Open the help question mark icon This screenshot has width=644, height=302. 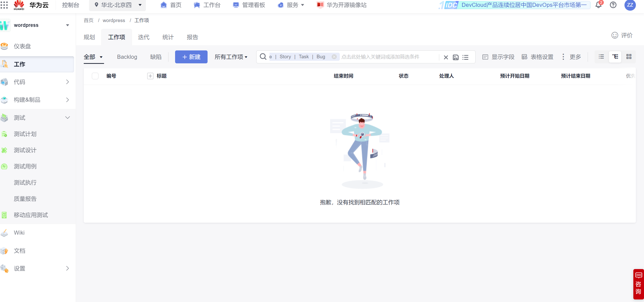[x=613, y=5]
